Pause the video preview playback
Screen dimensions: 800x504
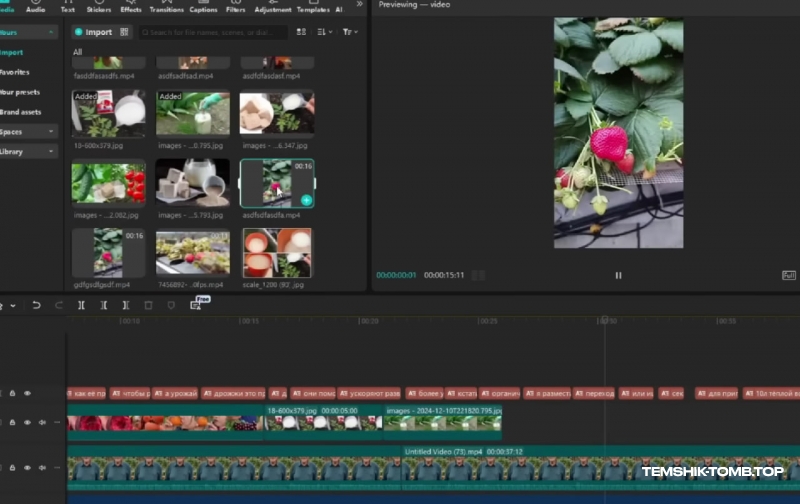(x=618, y=275)
